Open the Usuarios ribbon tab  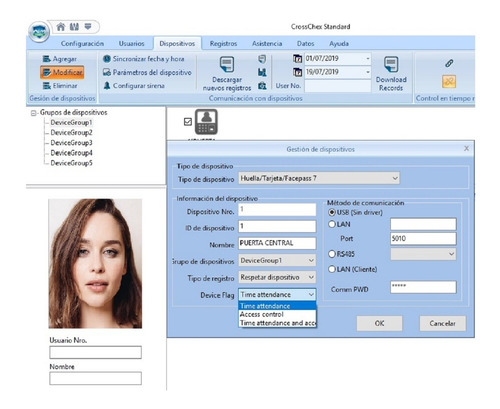pyautogui.click(x=132, y=44)
